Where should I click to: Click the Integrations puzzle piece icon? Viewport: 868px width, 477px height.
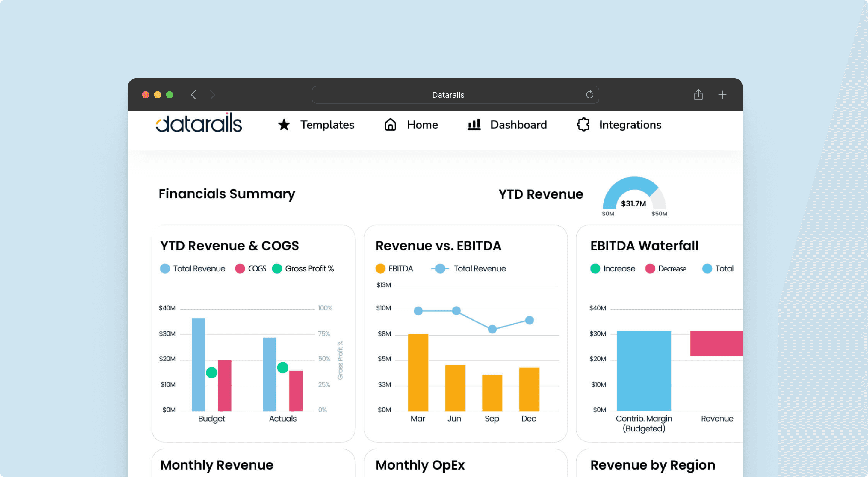click(x=582, y=125)
